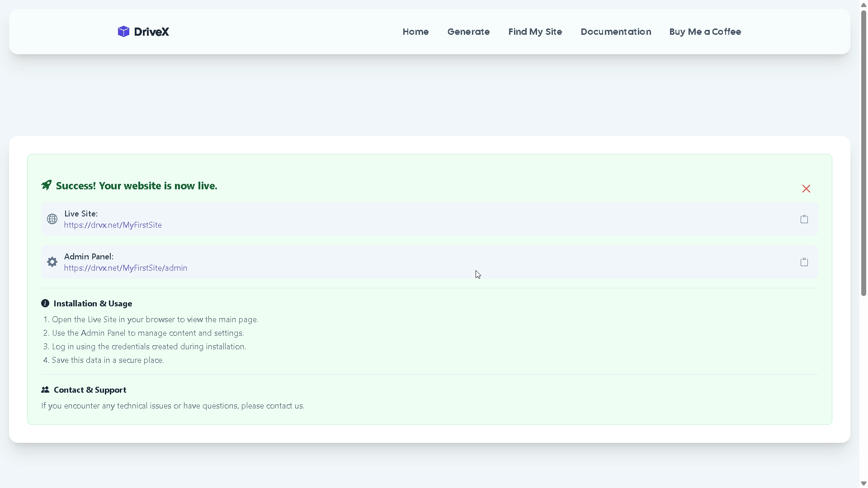Open the Find My Site nav link
Screen dimensions: 868x488
(535, 32)
